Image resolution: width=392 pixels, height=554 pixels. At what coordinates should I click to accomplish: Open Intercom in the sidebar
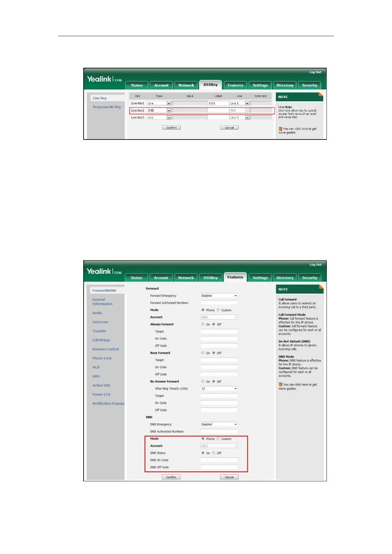100,322
